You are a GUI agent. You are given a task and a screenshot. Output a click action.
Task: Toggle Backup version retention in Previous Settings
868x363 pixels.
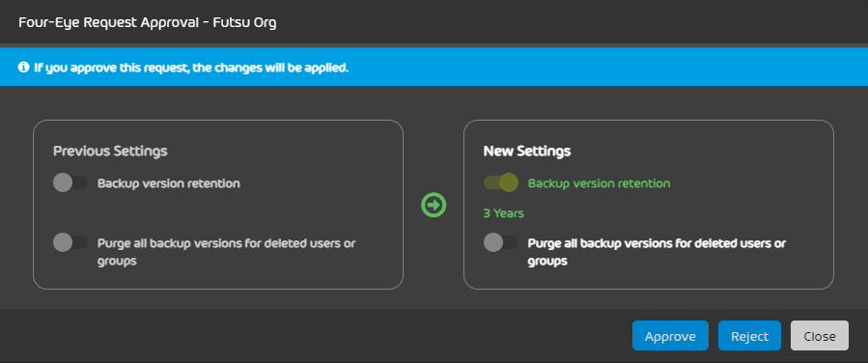[70, 183]
